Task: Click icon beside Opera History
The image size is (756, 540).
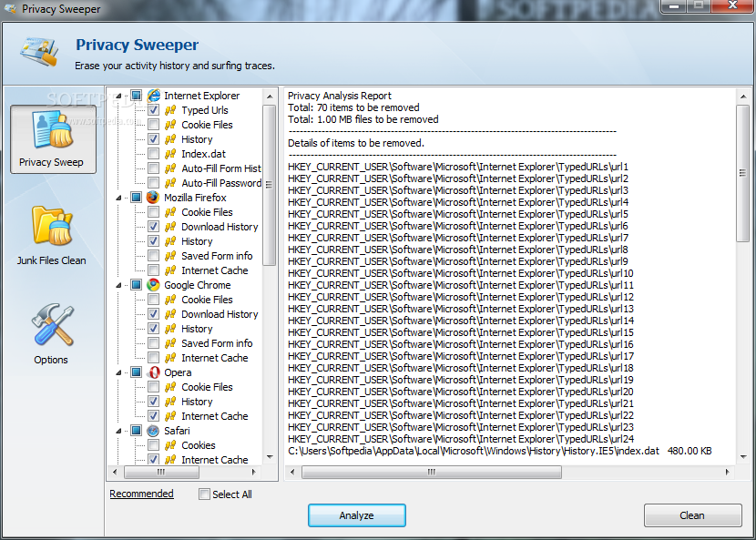Action: [170, 402]
